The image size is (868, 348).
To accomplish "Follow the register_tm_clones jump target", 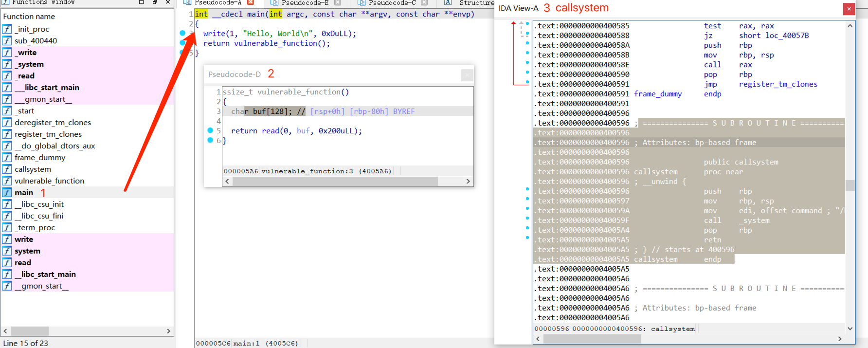I will [778, 84].
